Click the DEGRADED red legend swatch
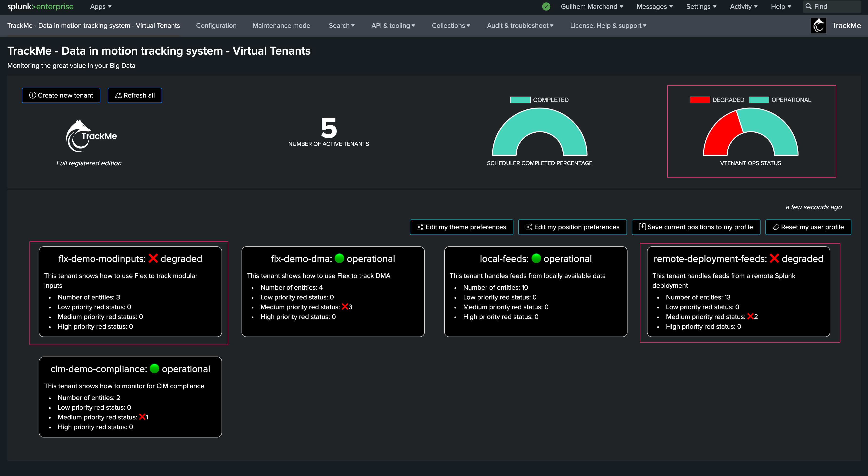Screen dimensions: 868x476 (700, 100)
